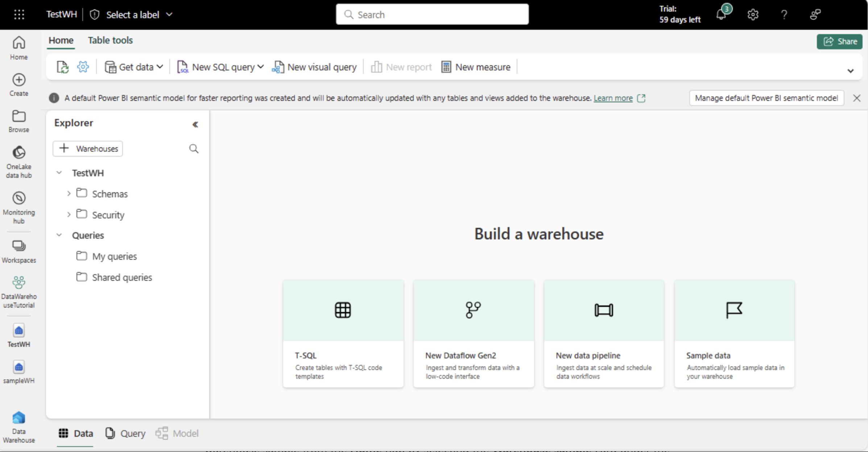868x452 pixels.
Task: Select the Sample data card
Action: pos(734,333)
